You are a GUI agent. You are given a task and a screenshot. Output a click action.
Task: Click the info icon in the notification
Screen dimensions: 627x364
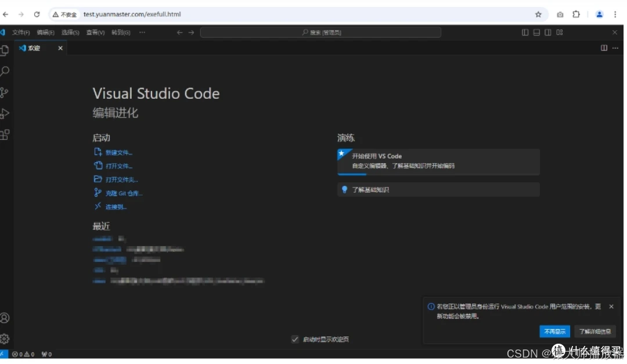click(x=431, y=307)
